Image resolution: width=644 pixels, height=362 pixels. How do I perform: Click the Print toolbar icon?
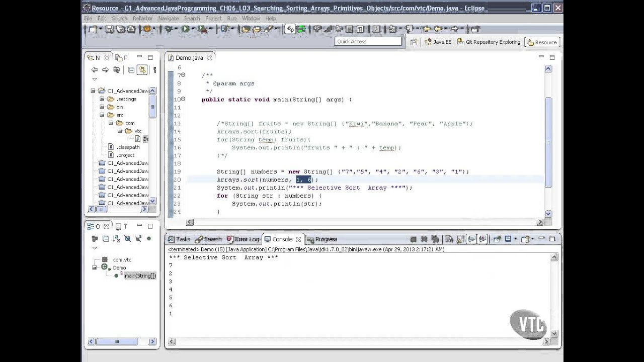131,29
